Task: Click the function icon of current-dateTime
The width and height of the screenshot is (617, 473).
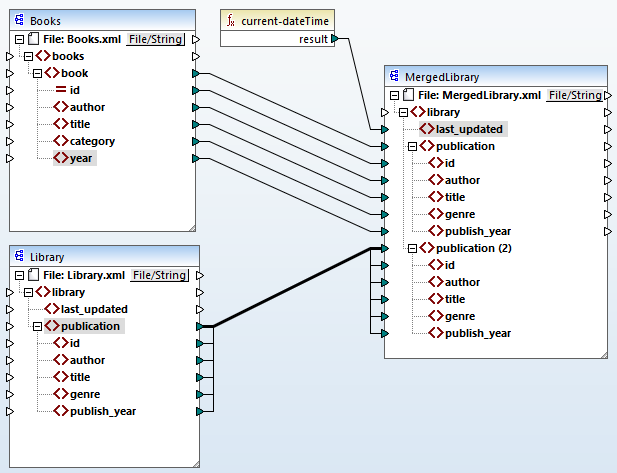Action: click(x=230, y=20)
